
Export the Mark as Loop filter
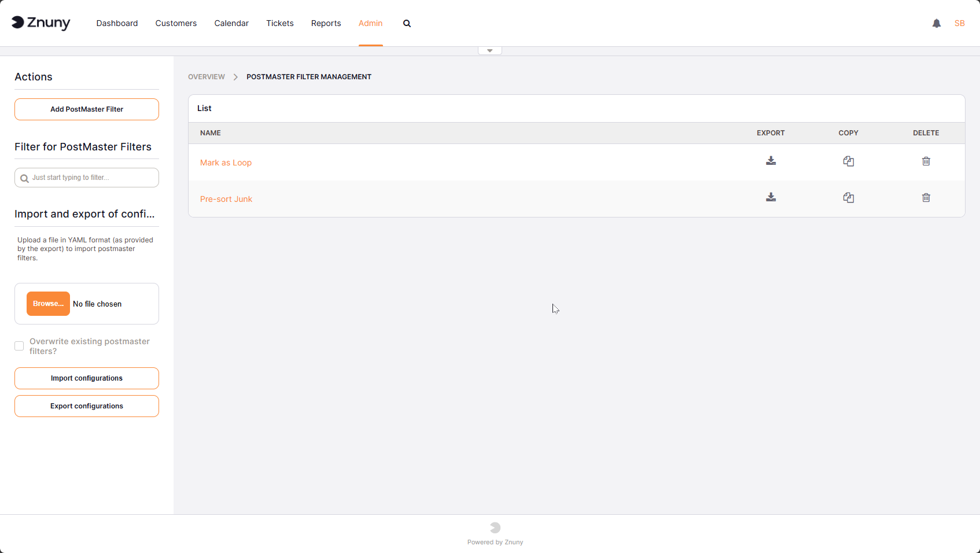(771, 161)
